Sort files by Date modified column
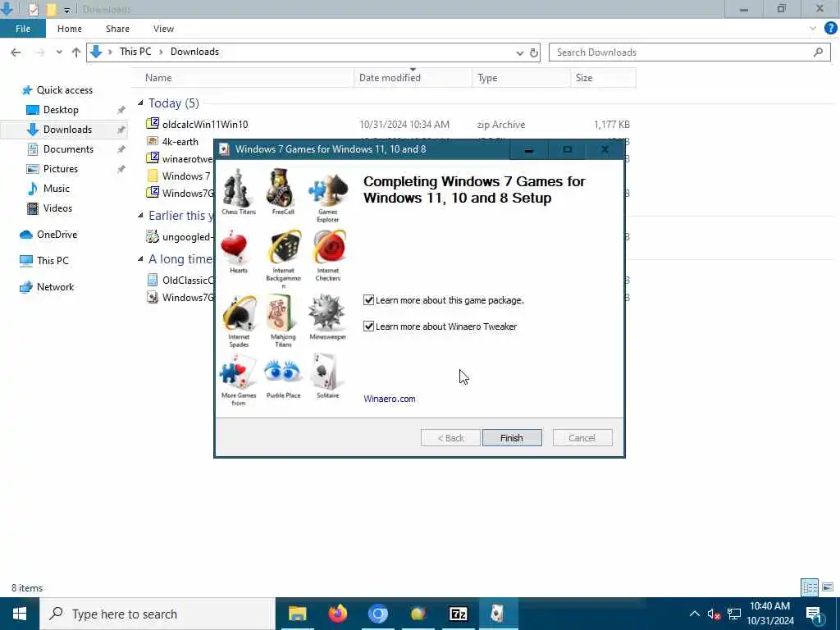Image resolution: width=840 pixels, height=630 pixels. click(x=413, y=78)
